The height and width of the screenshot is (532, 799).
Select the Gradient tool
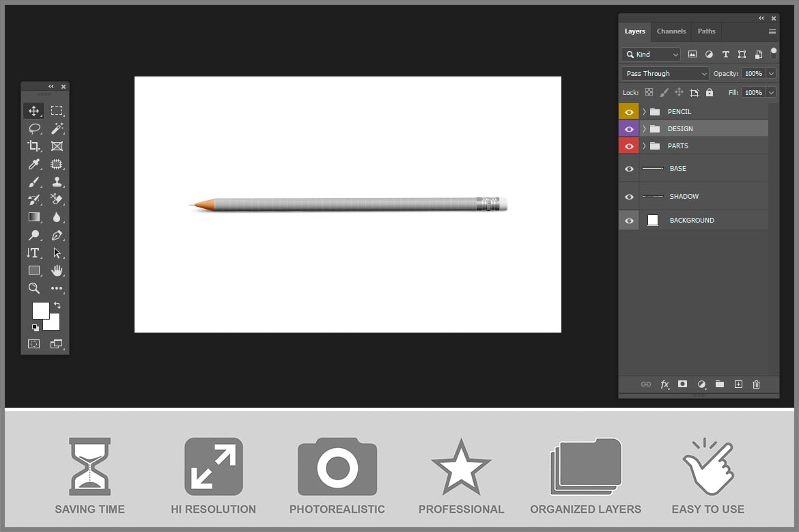pyautogui.click(x=33, y=217)
